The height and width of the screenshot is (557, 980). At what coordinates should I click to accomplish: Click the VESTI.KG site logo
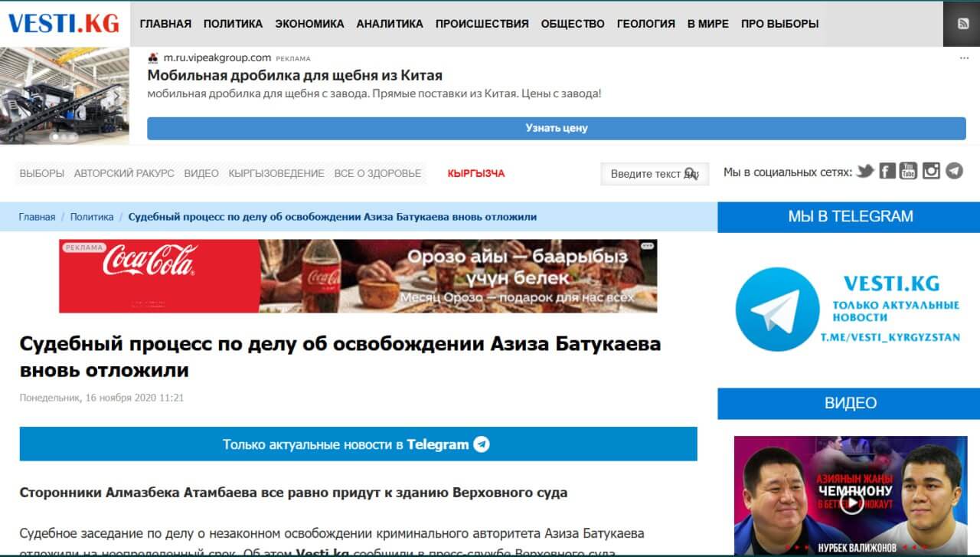pos(64,24)
